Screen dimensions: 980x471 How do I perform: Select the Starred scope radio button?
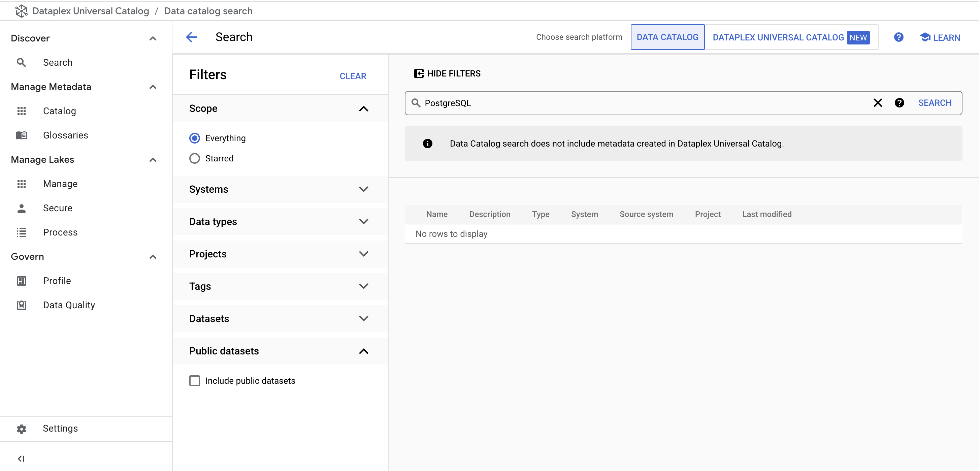195,158
